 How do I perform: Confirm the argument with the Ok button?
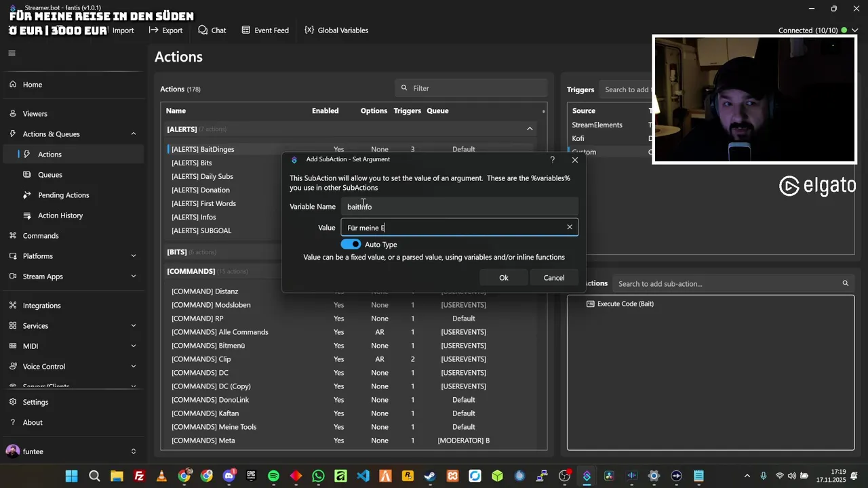coord(504,278)
